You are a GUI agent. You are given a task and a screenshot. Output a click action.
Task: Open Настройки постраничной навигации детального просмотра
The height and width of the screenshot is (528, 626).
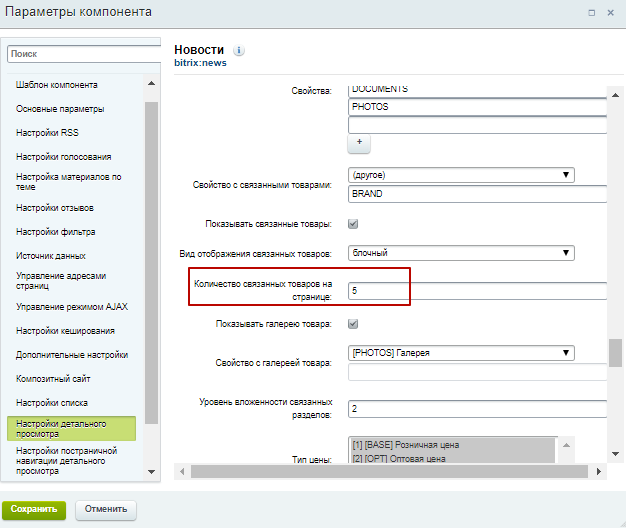point(67,461)
